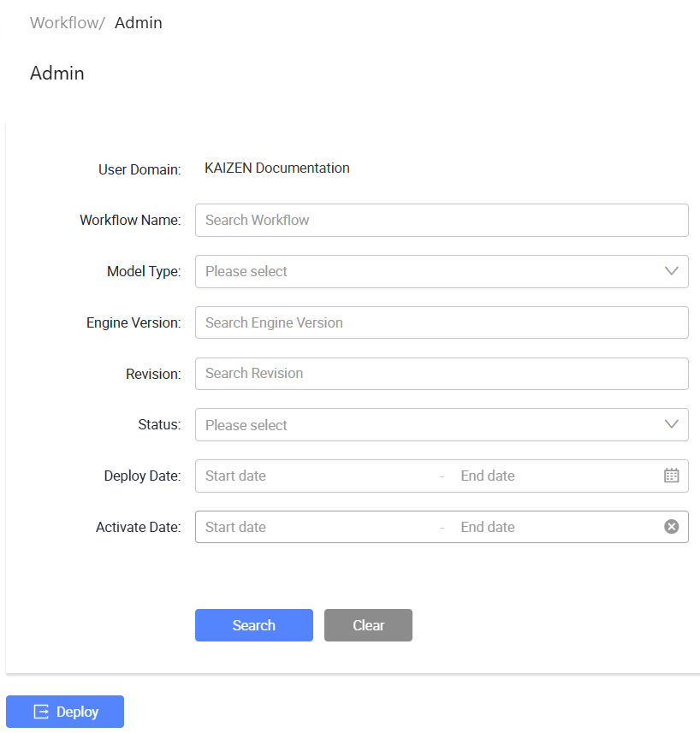Expand the Status dropdown arrow

[x=671, y=424]
